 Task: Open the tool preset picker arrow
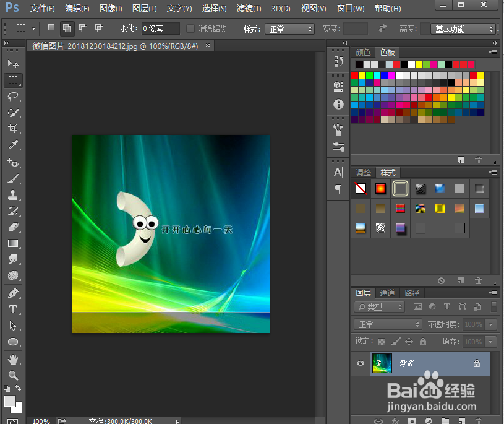[x=34, y=28]
